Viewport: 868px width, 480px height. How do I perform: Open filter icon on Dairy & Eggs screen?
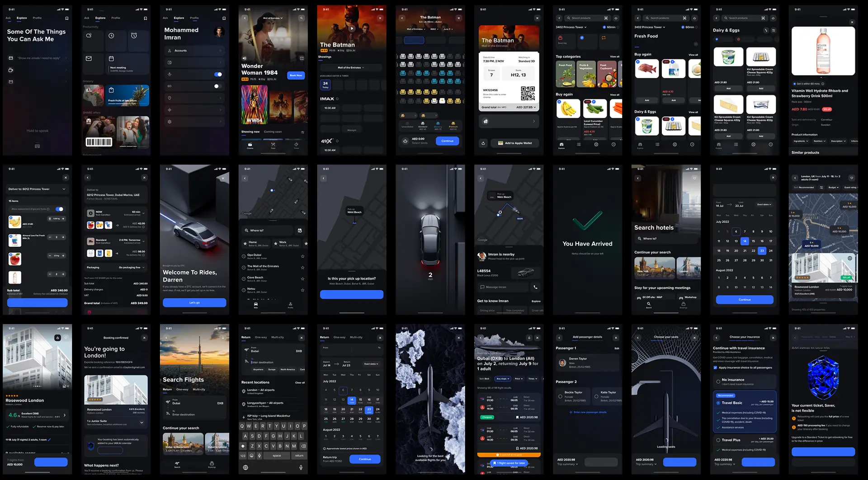click(774, 30)
